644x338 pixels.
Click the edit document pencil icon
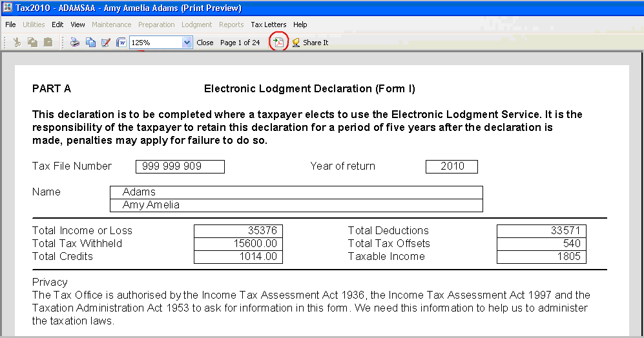106,43
